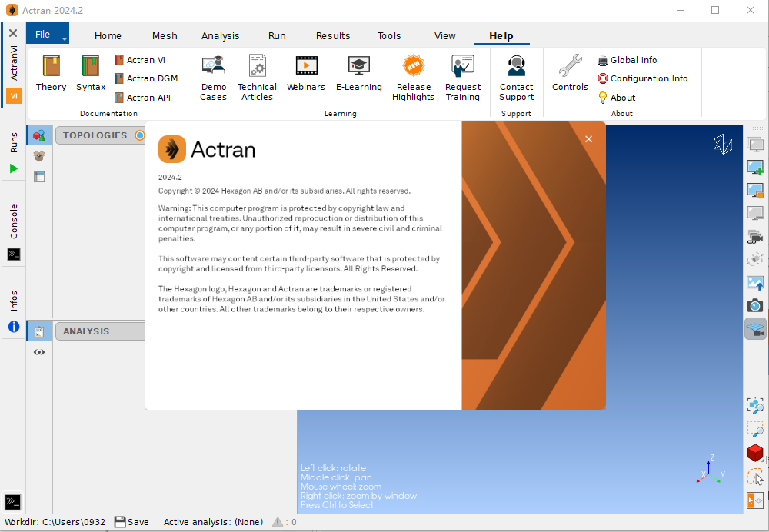Click the multiple viewports monitor icon
Screen dimensions: 769x532
pos(755,145)
